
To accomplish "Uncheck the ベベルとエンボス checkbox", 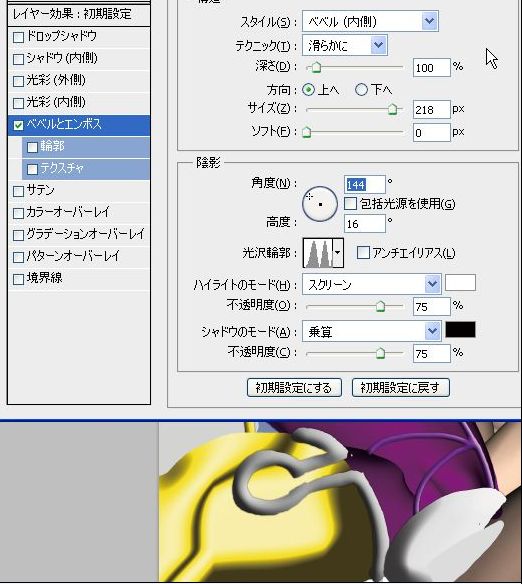I will click(x=18, y=125).
